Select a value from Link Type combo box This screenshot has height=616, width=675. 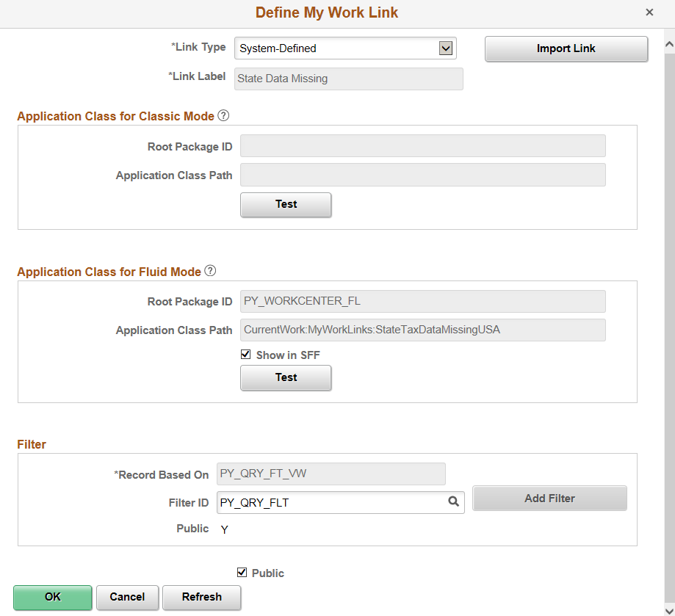pyautogui.click(x=345, y=48)
